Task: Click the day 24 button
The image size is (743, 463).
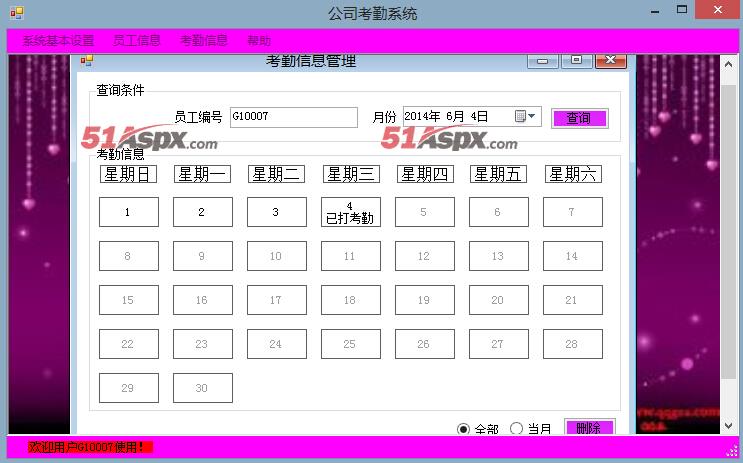Action: (x=277, y=344)
